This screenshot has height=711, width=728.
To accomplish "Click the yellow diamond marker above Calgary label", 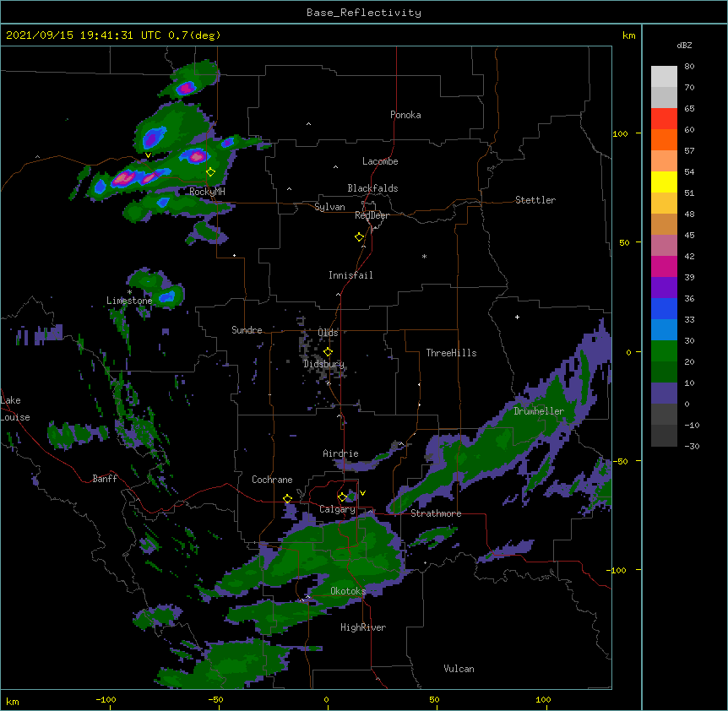I will (x=342, y=497).
